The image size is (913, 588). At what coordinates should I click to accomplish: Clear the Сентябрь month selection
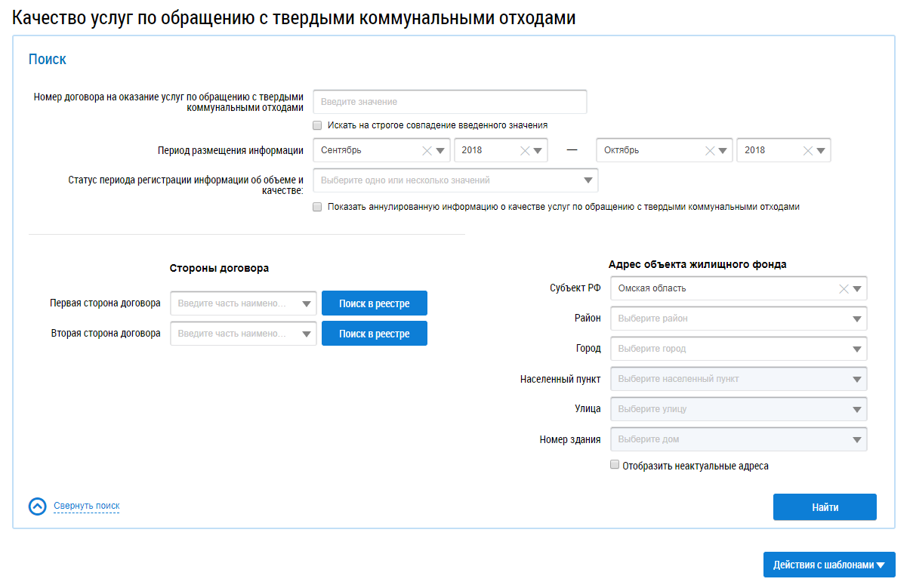point(427,150)
